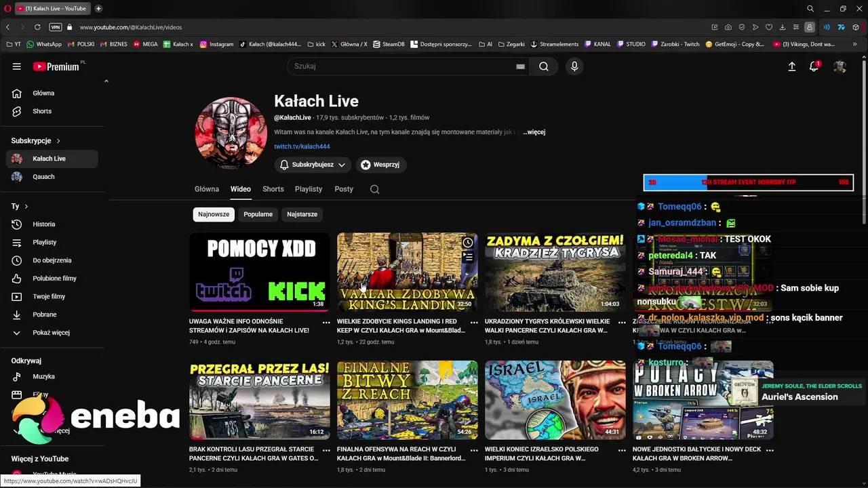Open more options for UWAGA WAŻNE INFO video
The image size is (868, 488).
[x=326, y=323]
